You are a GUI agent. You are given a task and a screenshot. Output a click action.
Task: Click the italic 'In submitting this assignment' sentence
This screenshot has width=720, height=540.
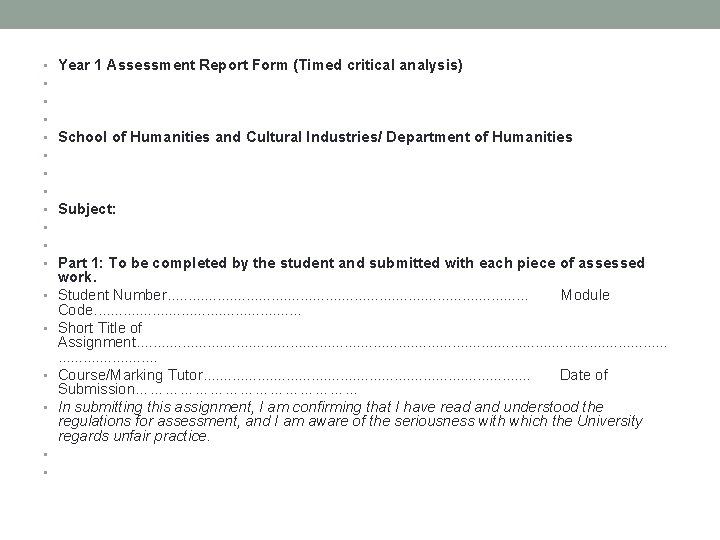pyautogui.click(x=330, y=407)
